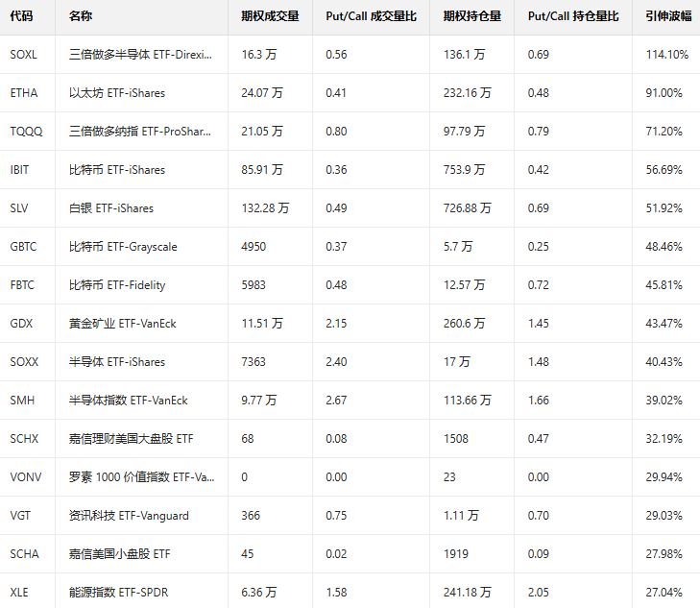Sort by the 引伸波幅 column header

668,16
